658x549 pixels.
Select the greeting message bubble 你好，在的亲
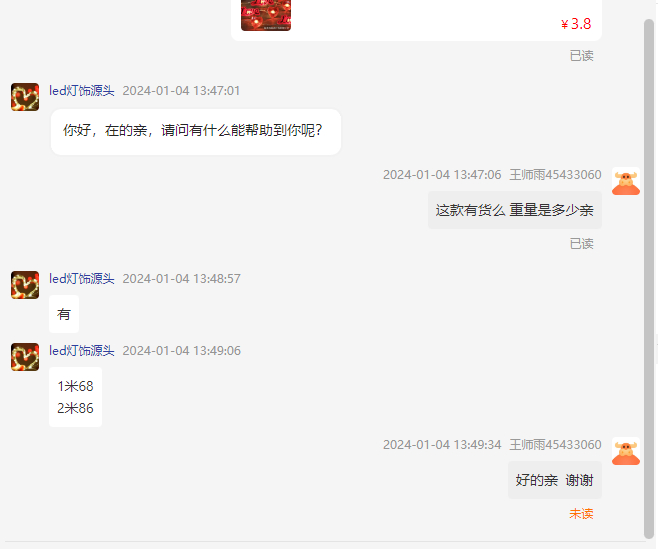tap(196, 132)
